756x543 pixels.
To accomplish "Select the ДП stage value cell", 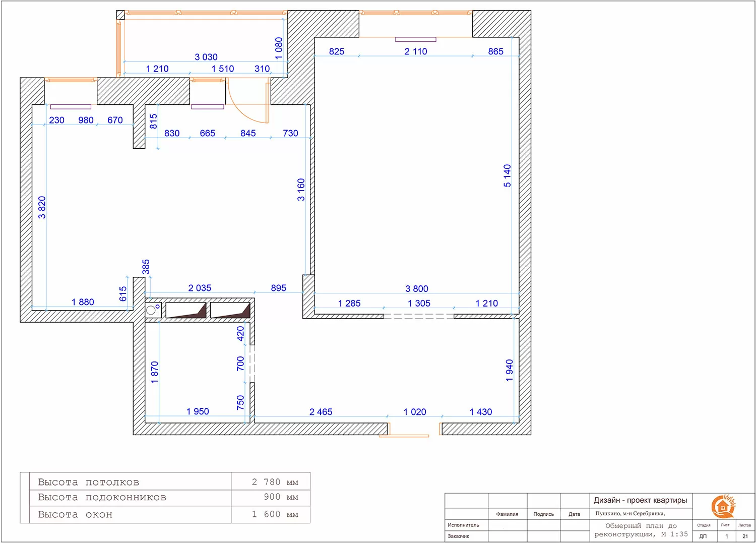I will (703, 536).
